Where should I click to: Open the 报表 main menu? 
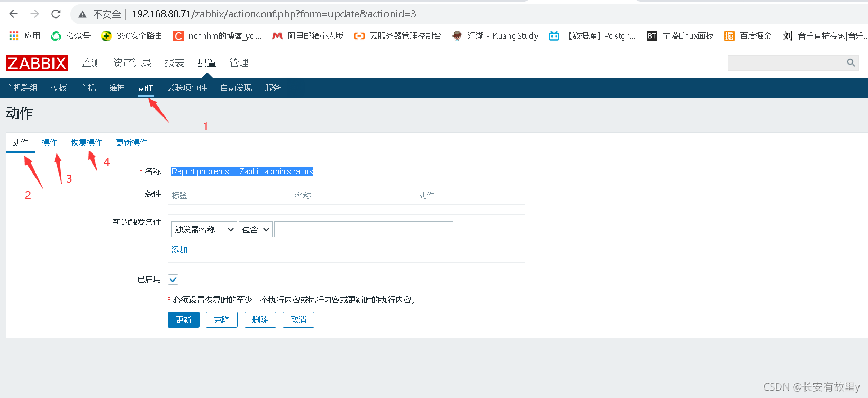click(x=174, y=63)
